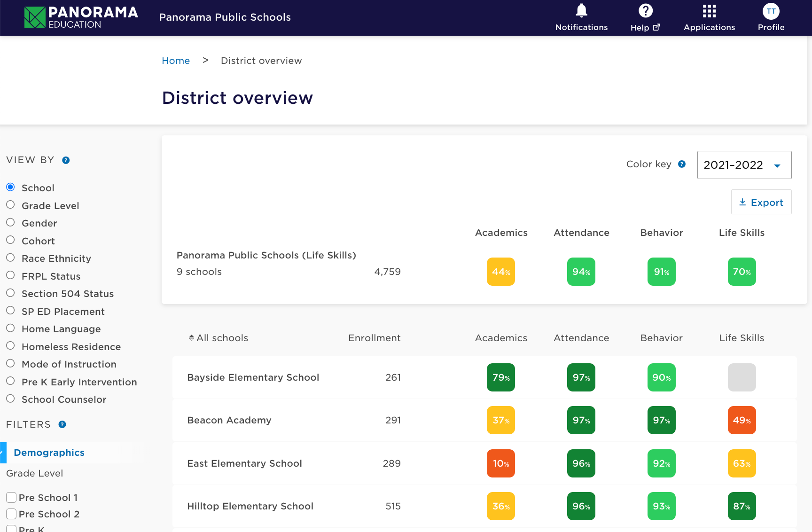
Task: Check the Pre School 1 checkbox
Action: pyautogui.click(x=11, y=497)
